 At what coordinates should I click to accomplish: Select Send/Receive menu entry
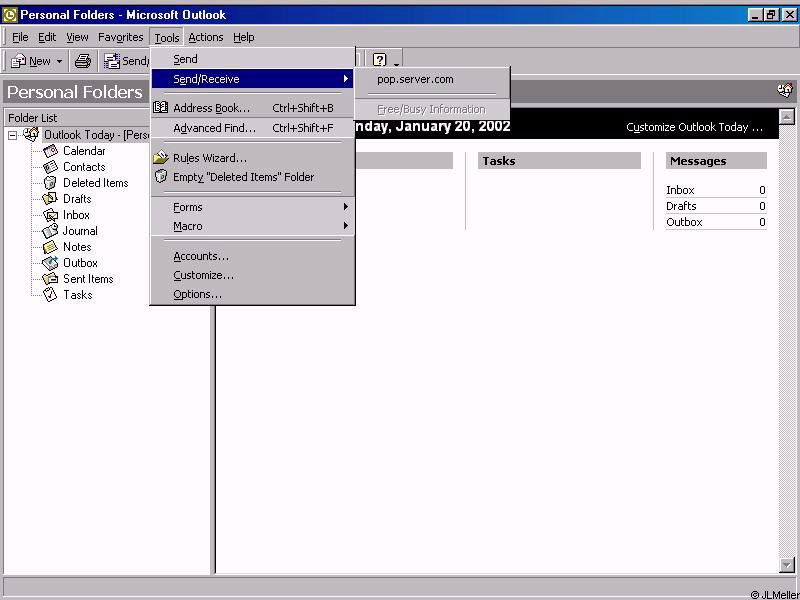tap(253, 79)
